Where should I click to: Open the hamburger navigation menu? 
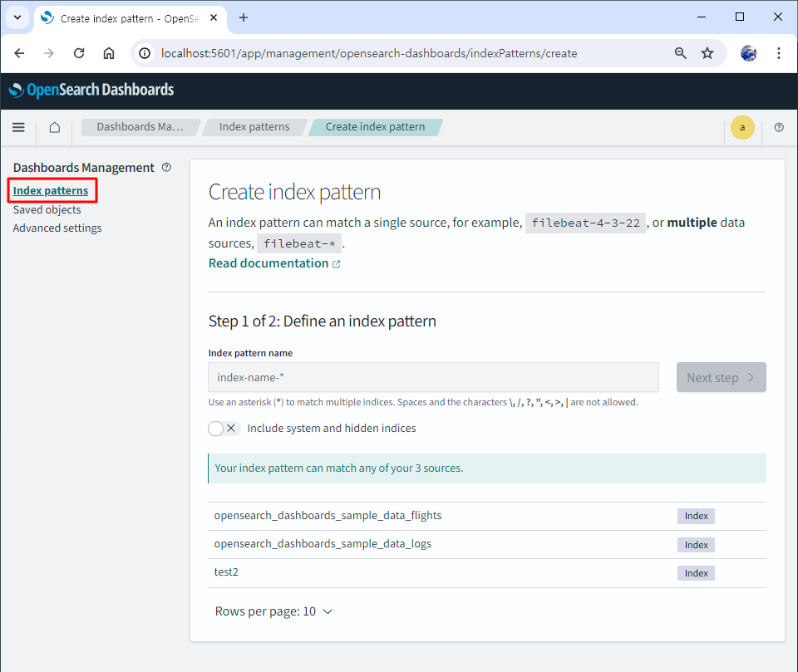click(18, 127)
